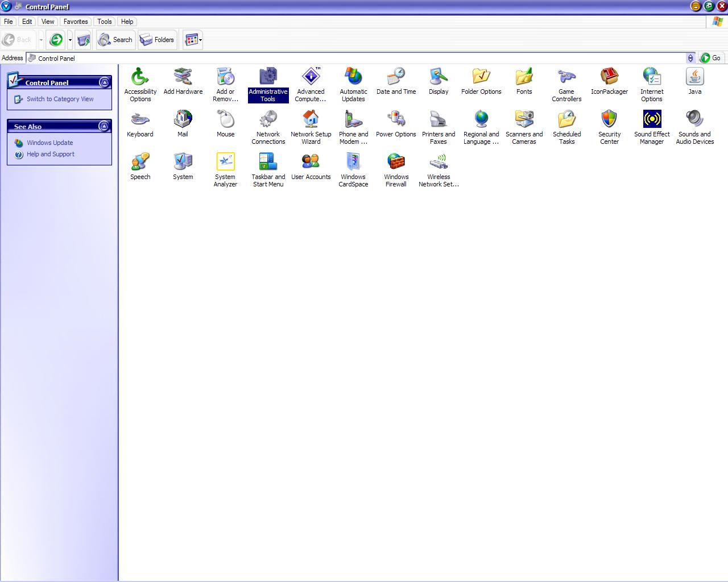Image resolution: width=728 pixels, height=582 pixels.
Task: Open the File menu
Action: pyautogui.click(x=9, y=22)
